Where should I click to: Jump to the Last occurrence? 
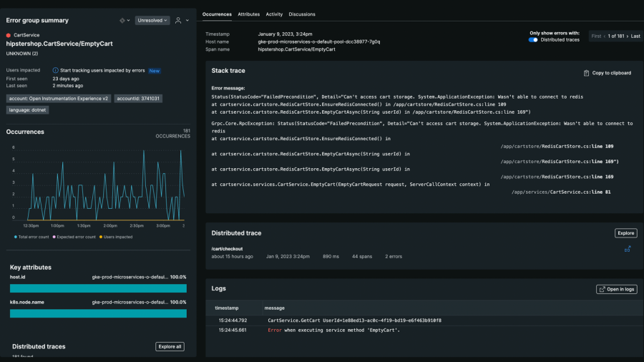click(635, 36)
